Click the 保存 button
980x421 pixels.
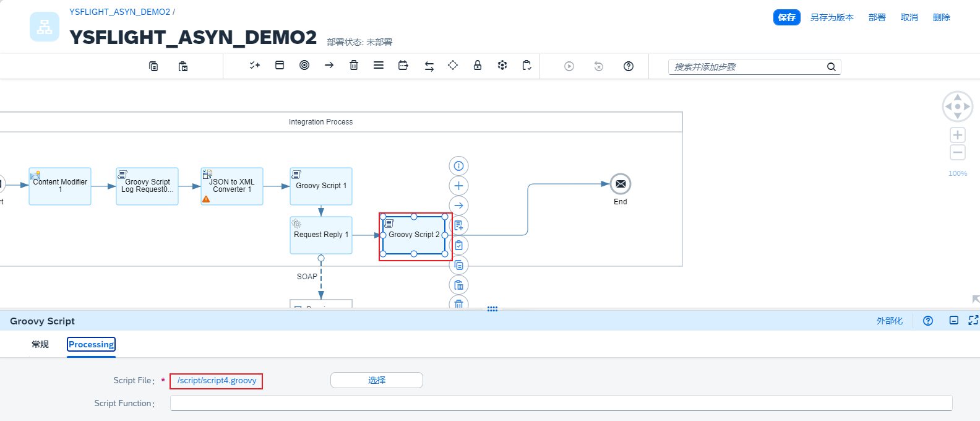click(786, 17)
